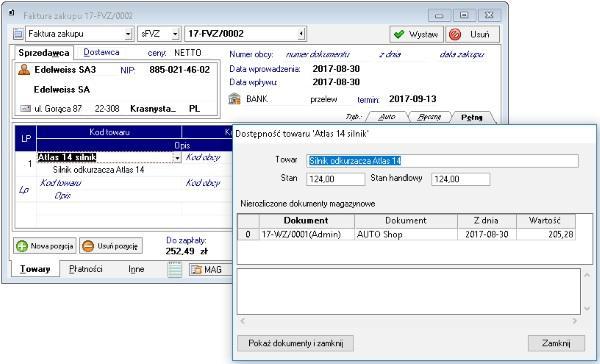The width and height of the screenshot is (600, 364).
Task: Click the seller person icon next to Edelweiss SA3
Action: coord(24,70)
